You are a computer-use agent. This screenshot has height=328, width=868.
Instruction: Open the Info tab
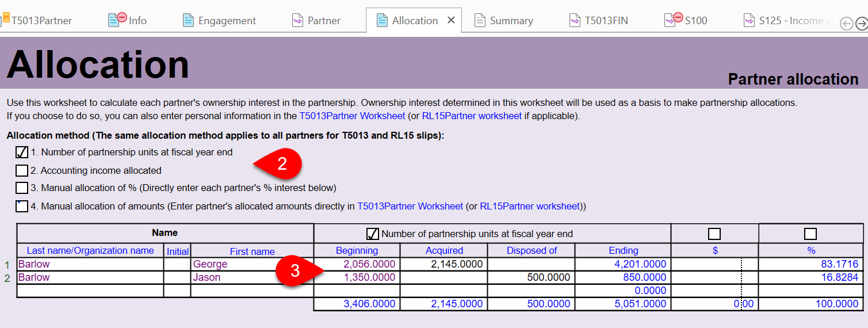pos(137,21)
